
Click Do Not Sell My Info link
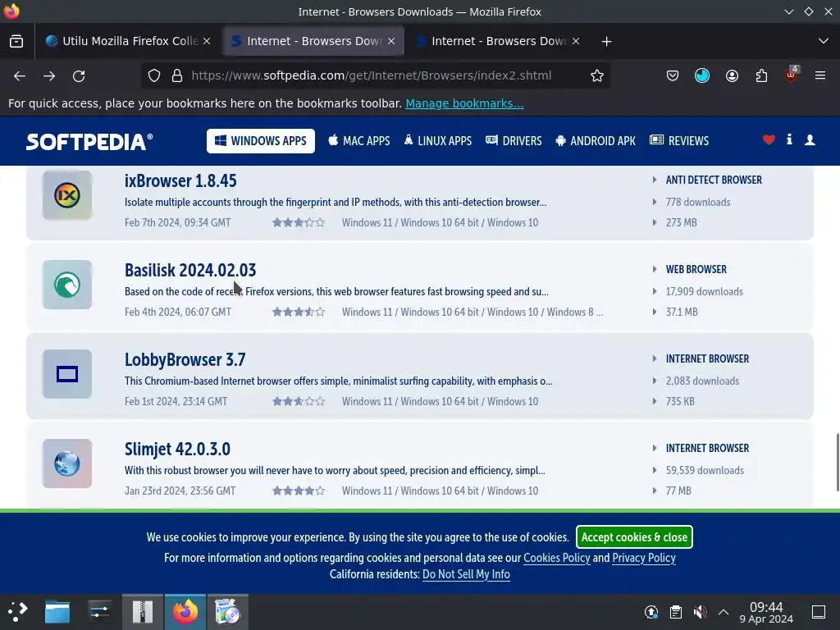(x=466, y=574)
